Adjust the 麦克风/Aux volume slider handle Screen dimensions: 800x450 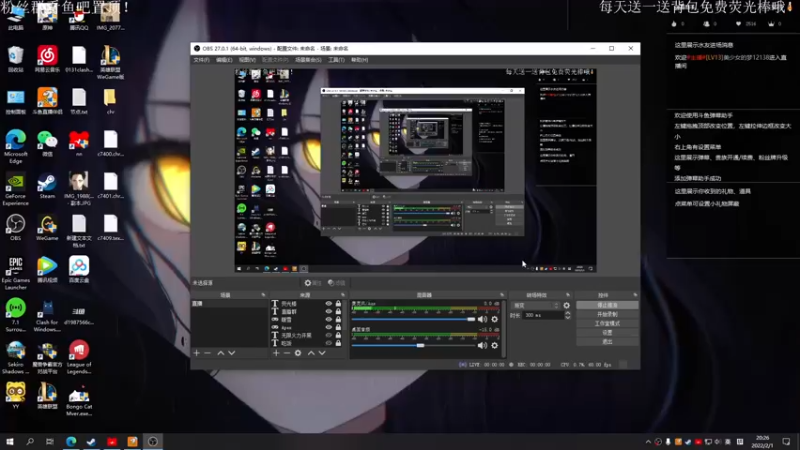pyautogui.click(x=471, y=319)
